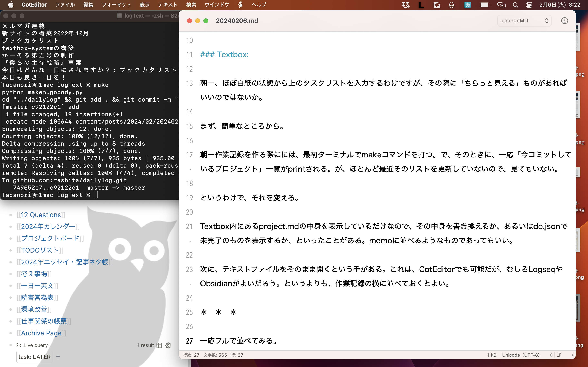Click the document info (i) icon
Viewport: 588px width, 367px height.
pyautogui.click(x=565, y=21)
